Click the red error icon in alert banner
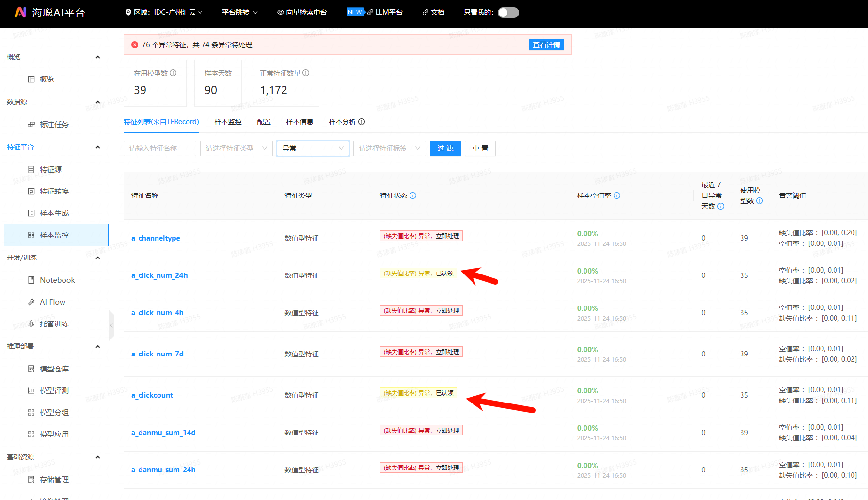Screen dimensions: 868x500 pyautogui.click(x=135, y=45)
